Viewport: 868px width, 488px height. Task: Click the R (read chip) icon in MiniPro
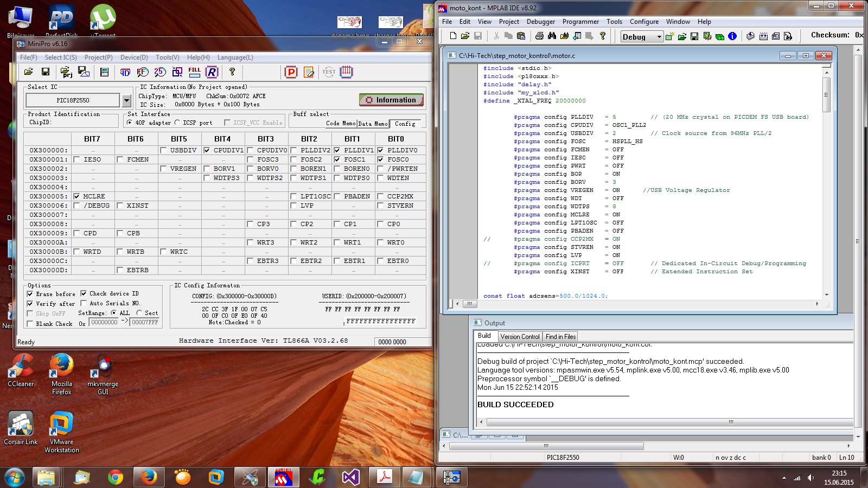tap(212, 72)
